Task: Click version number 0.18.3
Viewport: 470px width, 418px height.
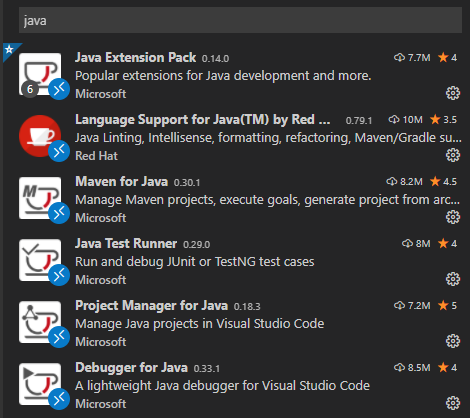Action: coord(247,307)
